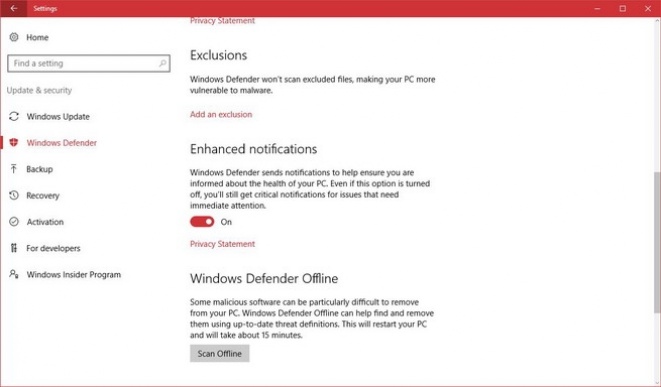661x387 pixels.
Task: Click the Home gear icon
Action: point(14,37)
